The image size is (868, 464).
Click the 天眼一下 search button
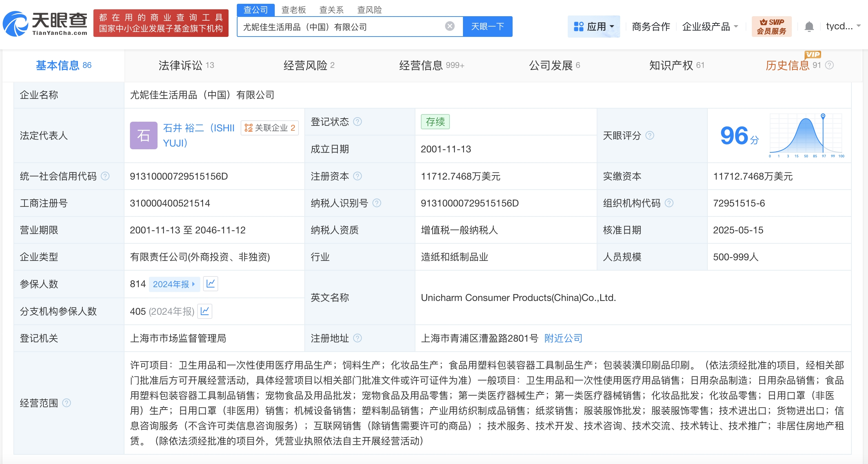pos(487,27)
